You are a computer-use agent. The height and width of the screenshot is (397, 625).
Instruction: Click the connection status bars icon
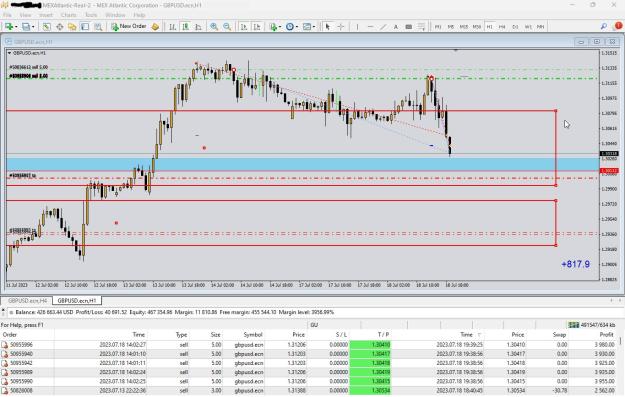[573, 325]
